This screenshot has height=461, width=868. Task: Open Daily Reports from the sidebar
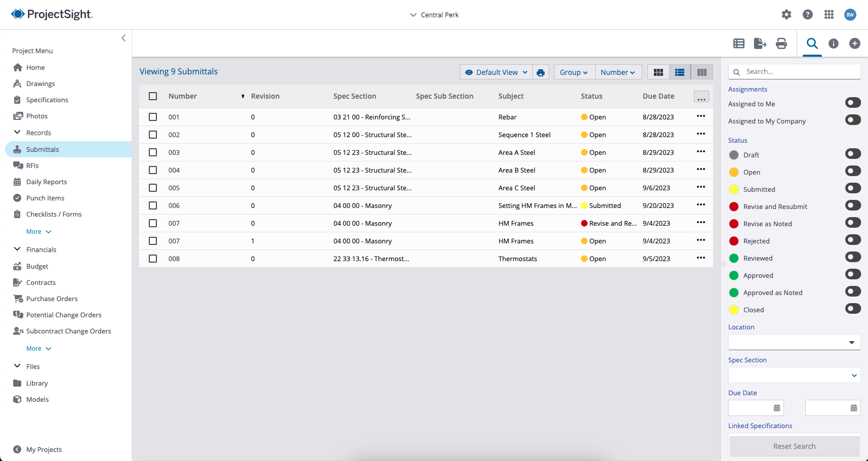[47, 182]
